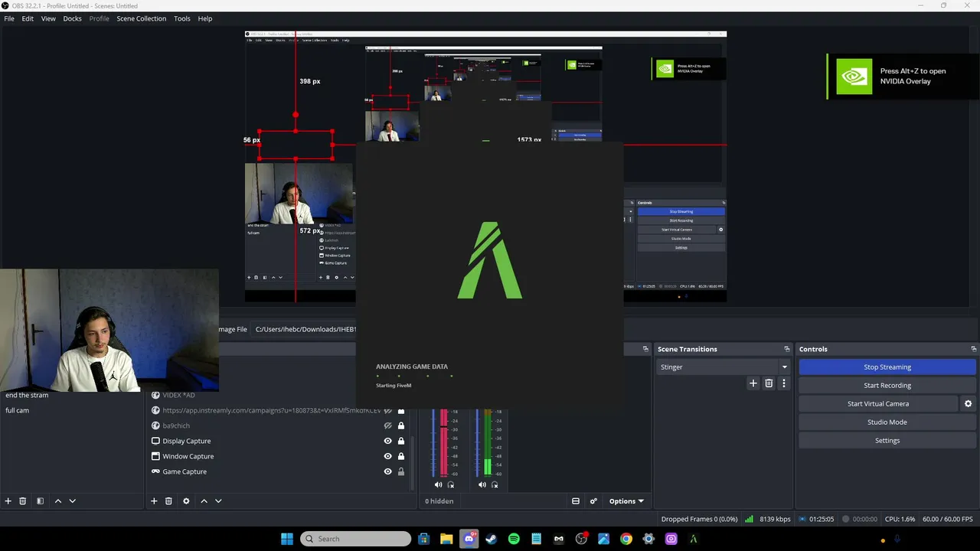Viewport: 980px width, 551px height.
Task: Move source down with arrow icon
Action: coord(218,501)
